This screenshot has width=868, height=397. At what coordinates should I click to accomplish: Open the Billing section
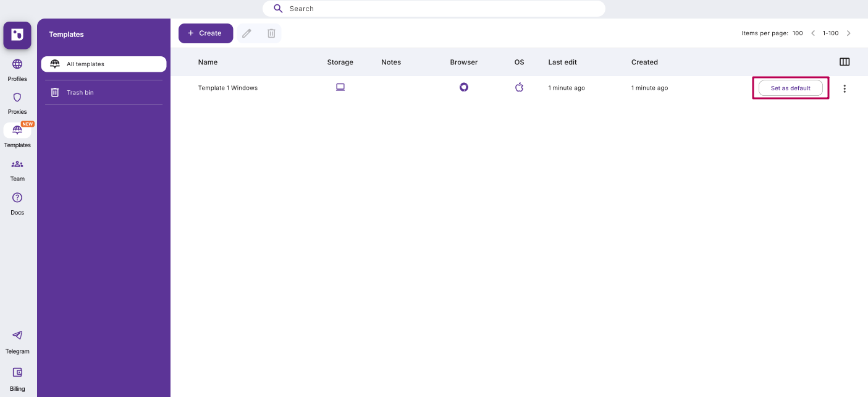(x=17, y=379)
